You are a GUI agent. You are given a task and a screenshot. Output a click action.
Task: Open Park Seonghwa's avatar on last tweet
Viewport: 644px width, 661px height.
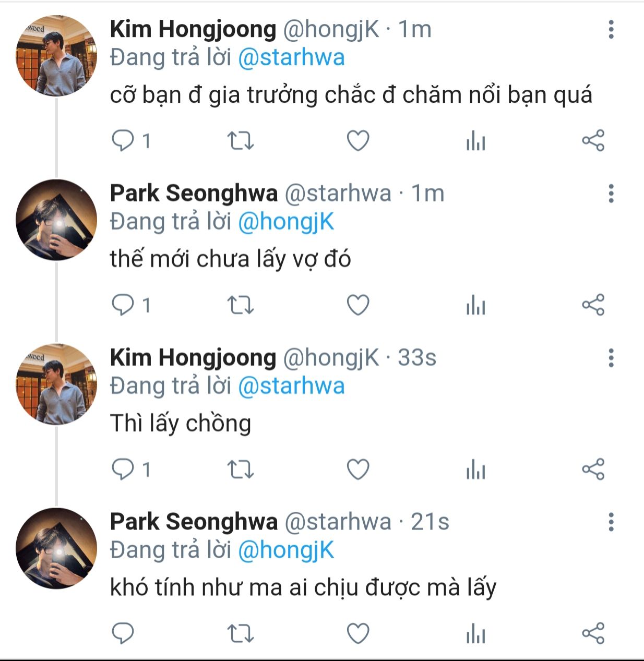click(x=56, y=548)
